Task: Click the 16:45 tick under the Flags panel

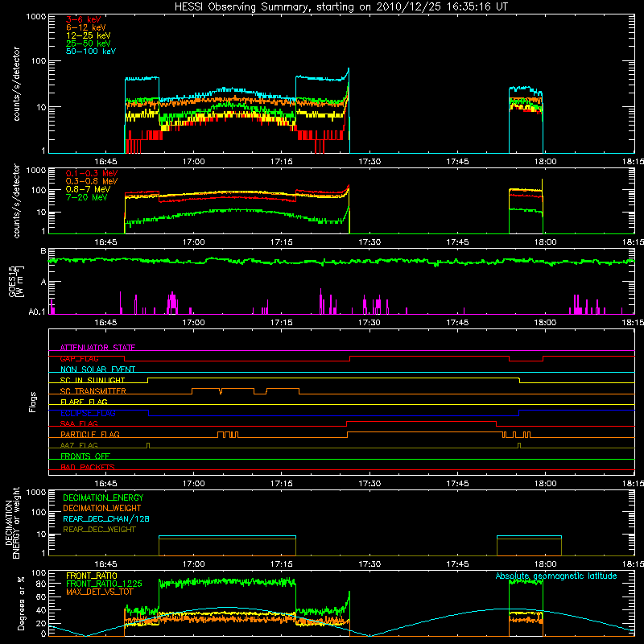Action: 105,484
